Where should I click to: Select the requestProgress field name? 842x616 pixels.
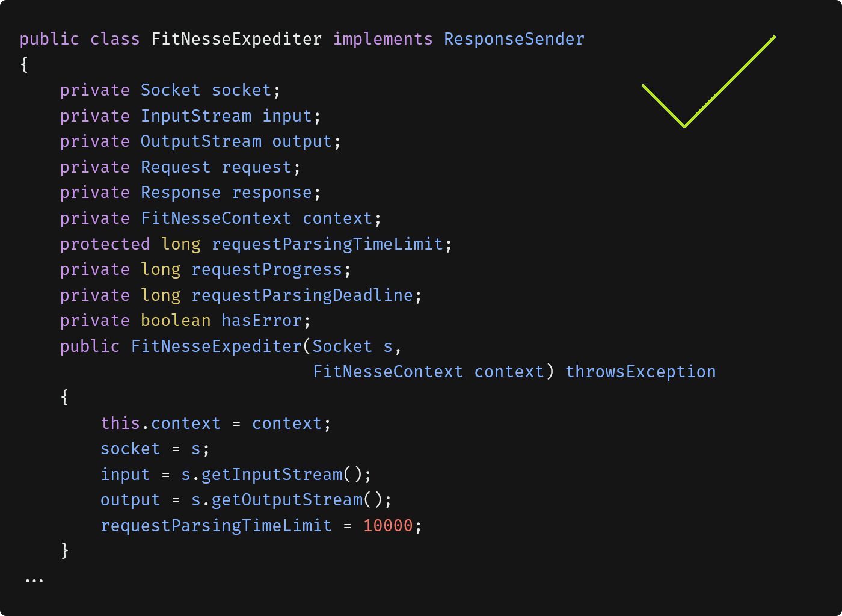tap(266, 269)
